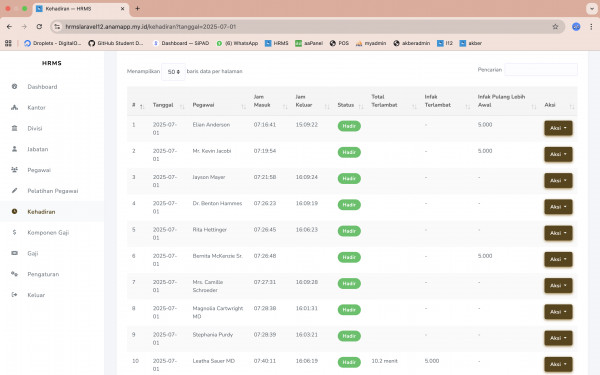Open the Droplets - DigitalO... bookmark
Image resolution: width=600 pixels, height=375 pixels.
[53, 43]
